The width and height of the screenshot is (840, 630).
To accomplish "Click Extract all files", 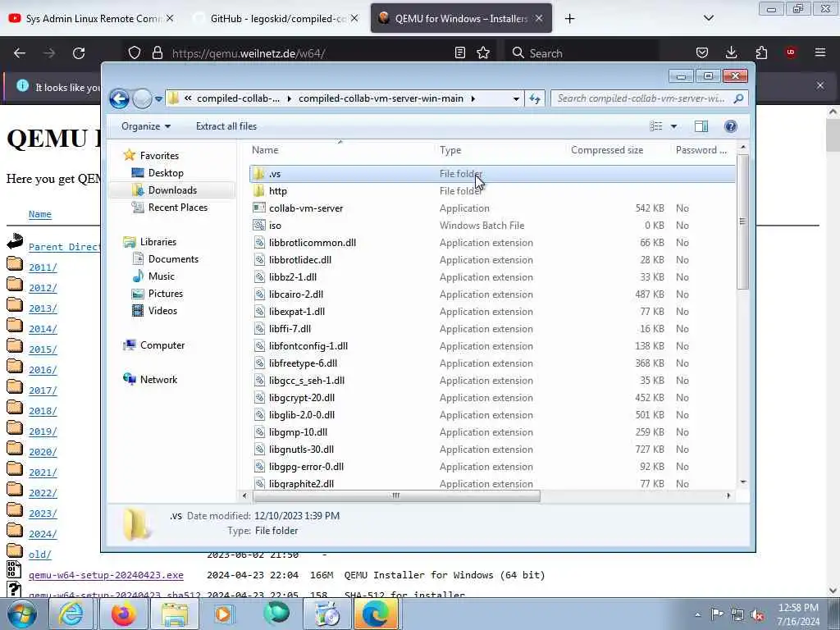I will pyautogui.click(x=226, y=126).
